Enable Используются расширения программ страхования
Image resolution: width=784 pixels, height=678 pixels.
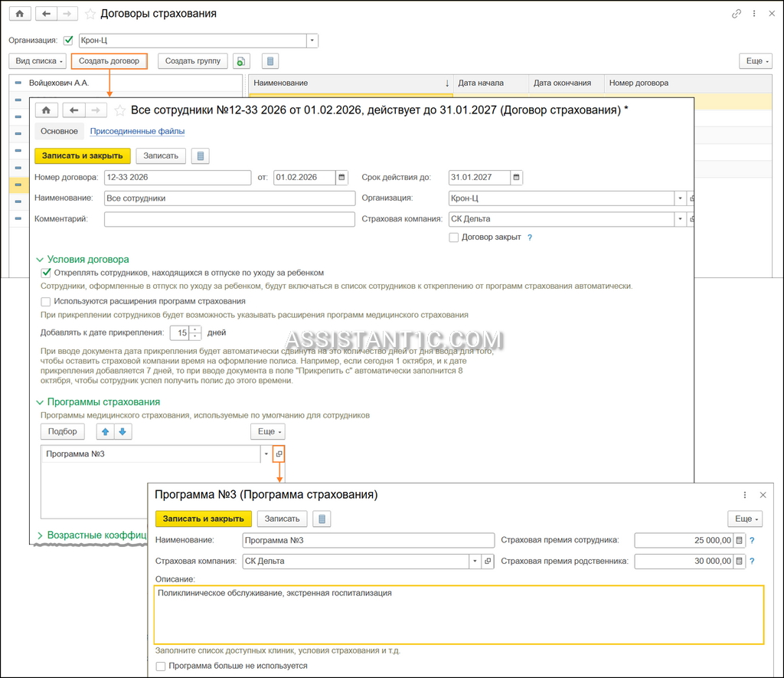point(45,301)
